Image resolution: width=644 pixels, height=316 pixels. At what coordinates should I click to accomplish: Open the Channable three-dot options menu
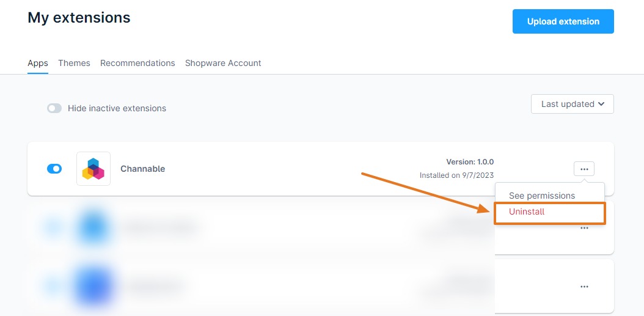pyautogui.click(x=584, y=169)
